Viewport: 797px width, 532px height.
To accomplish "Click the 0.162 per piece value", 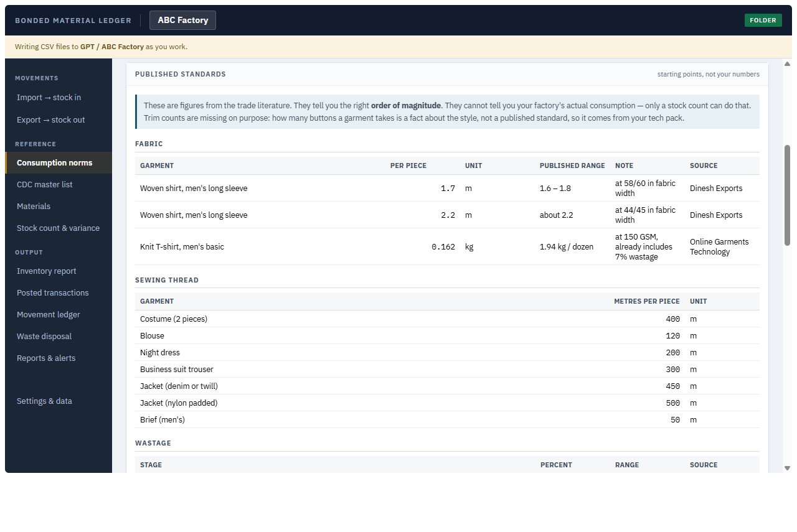I will [443, 247].
